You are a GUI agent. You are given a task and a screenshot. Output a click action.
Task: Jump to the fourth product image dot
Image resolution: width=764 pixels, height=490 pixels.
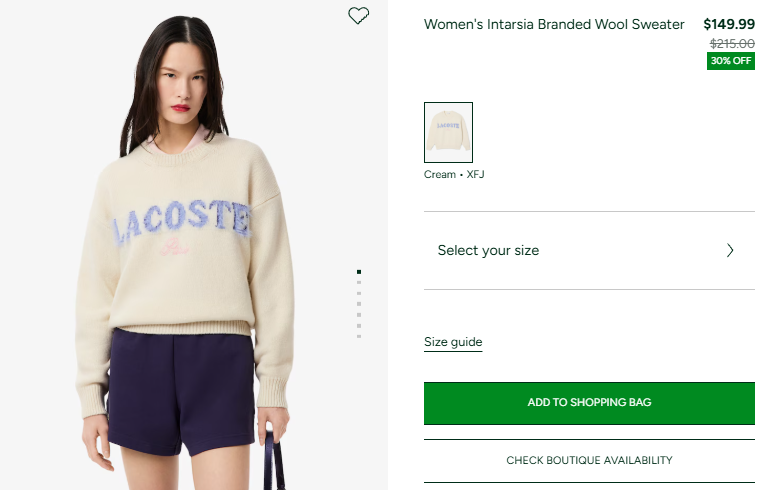pos(359,304)
